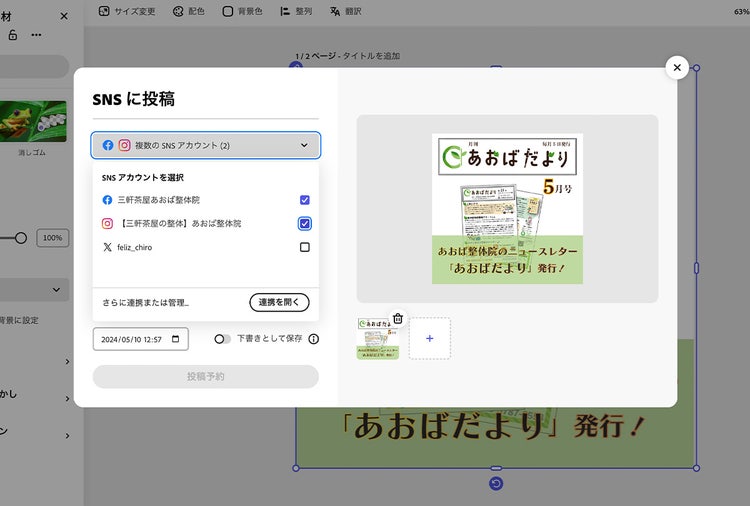
Task: Delete the attached image using trash icon
Action: coord(397,319)
